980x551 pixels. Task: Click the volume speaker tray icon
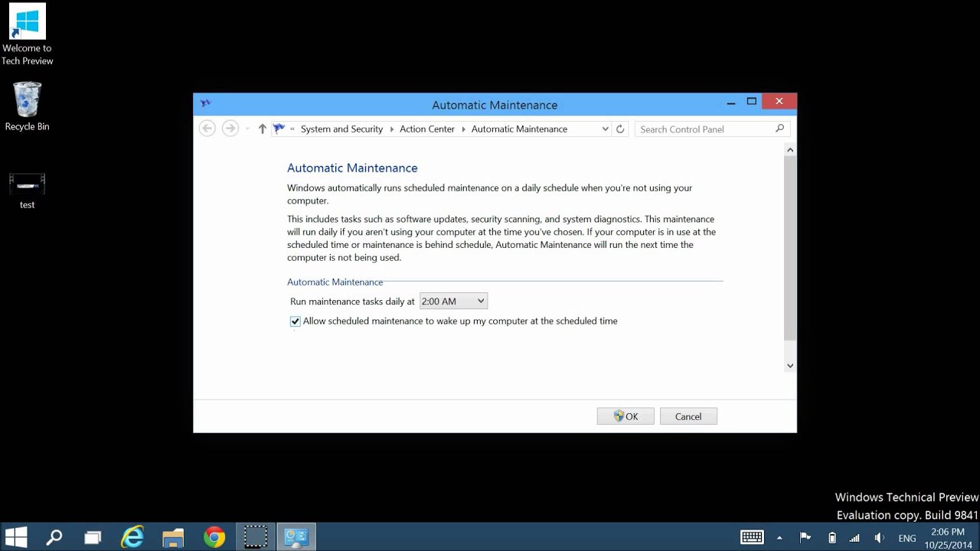pyautogui.click(x=880, y=538)
